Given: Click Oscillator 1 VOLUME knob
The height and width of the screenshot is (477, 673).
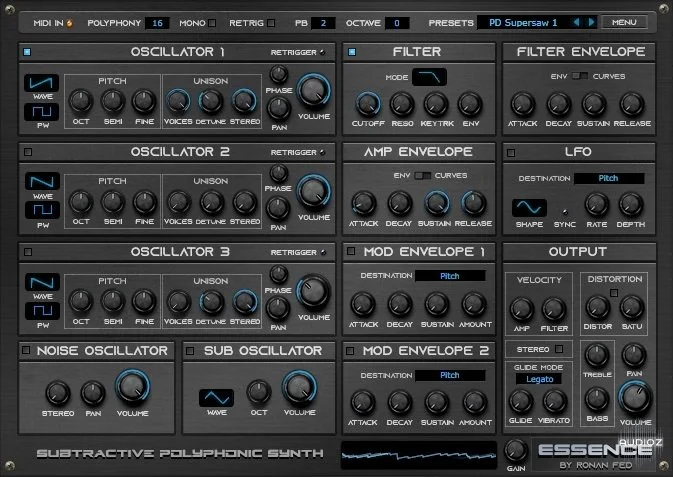Looking at the screenshot, I should [x=313, y=91].
